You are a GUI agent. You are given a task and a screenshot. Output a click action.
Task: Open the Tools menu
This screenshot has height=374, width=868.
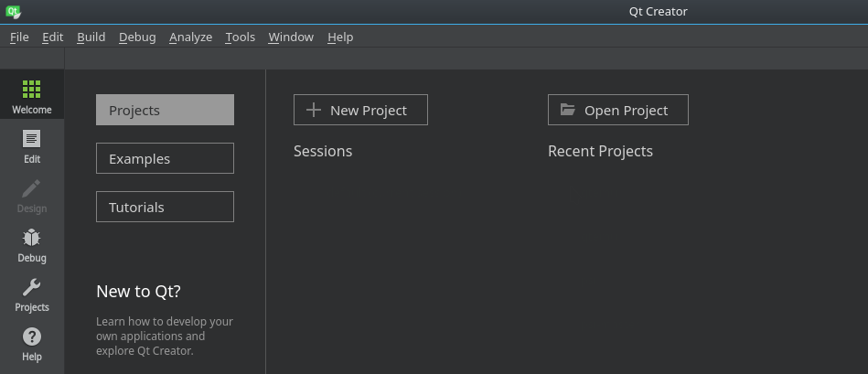[241, 37]
